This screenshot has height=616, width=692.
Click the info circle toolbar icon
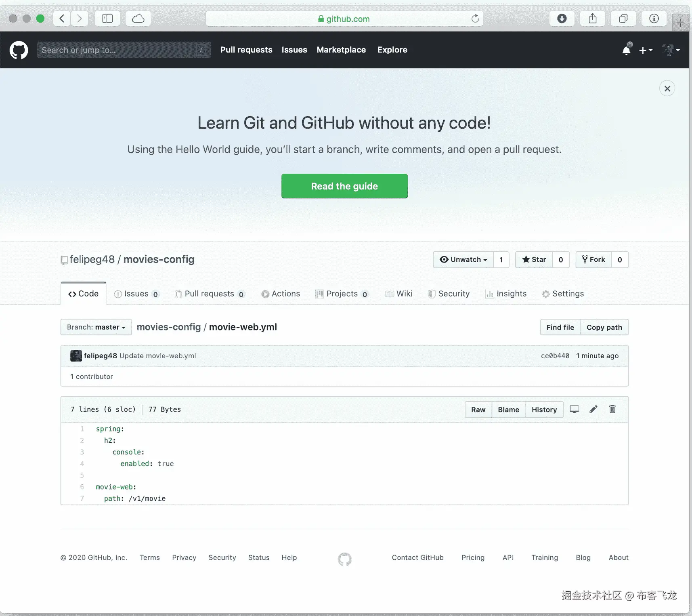point(654,19)
